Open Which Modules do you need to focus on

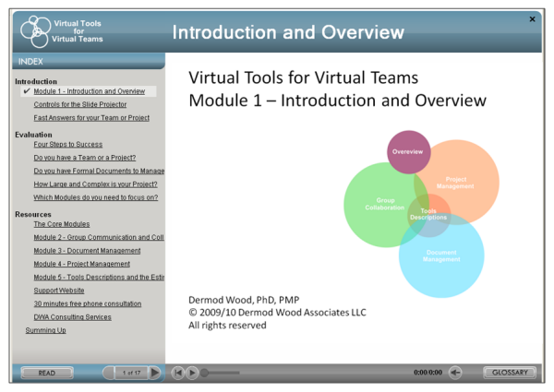[x=95, y=197]
